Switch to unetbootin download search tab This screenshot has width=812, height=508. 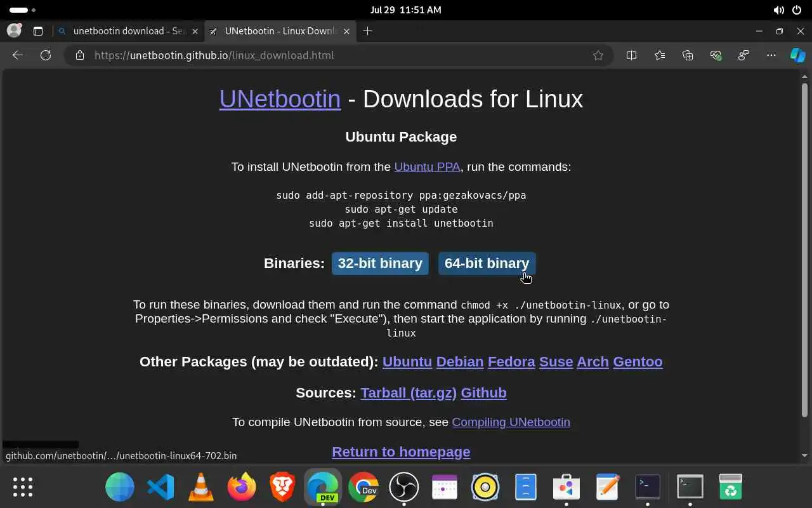128,30
